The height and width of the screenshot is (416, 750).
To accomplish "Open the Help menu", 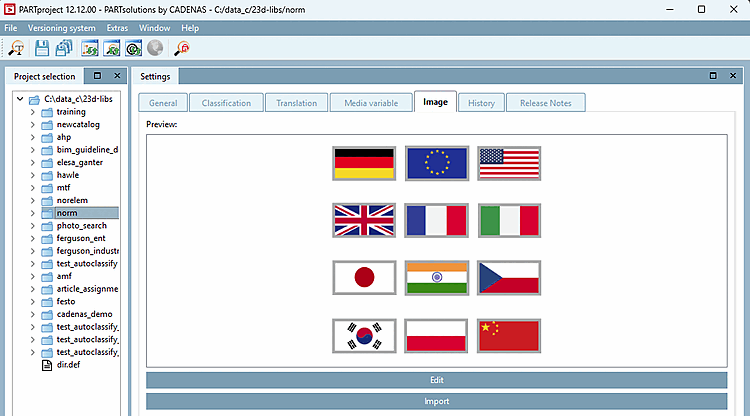I will 190,28.
